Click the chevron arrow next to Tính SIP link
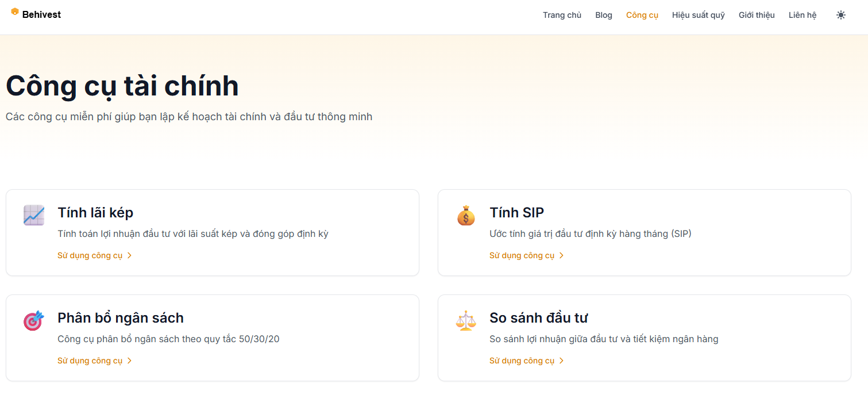Image resolution: width=868 pixels, height=406 pixels. pos(561,255)
